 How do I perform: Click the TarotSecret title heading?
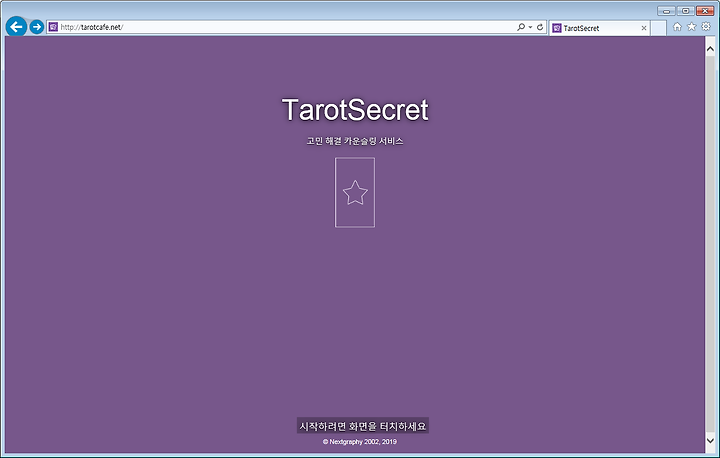click(355, 110)
